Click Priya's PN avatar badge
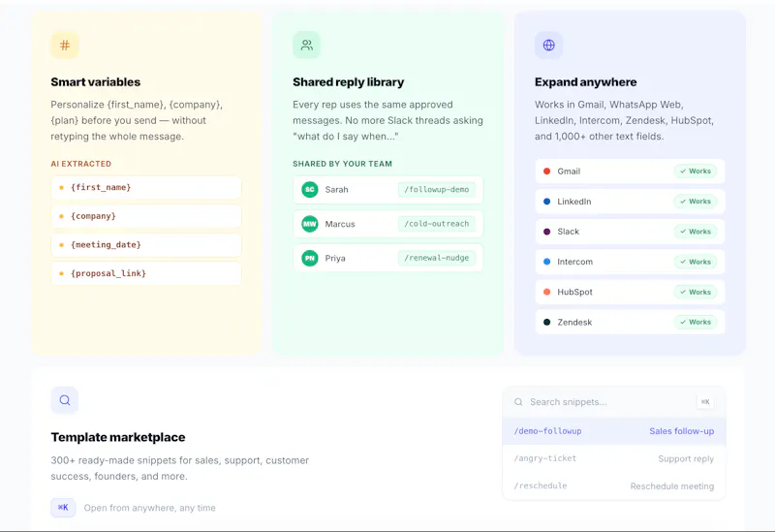Screen dimensions: 775x532 click(x=310, y=258)
